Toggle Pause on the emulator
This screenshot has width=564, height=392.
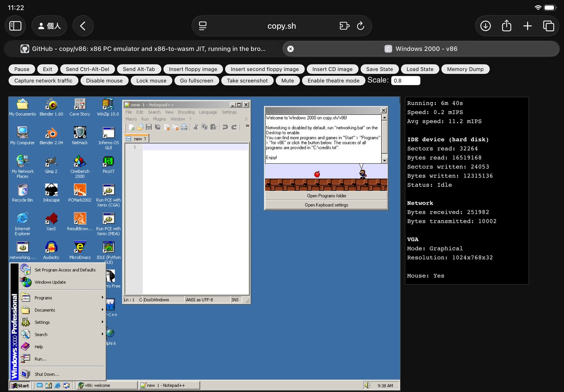[x=22, y=69]
